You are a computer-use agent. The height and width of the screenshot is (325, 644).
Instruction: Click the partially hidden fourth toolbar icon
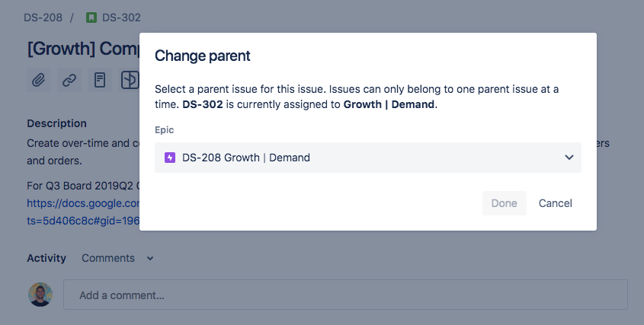point(130,80)
